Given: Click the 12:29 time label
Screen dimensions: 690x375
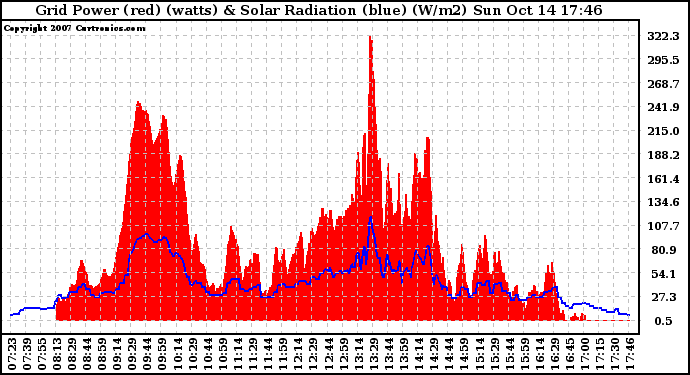Looking at the screenshot, I should (313, 354).
